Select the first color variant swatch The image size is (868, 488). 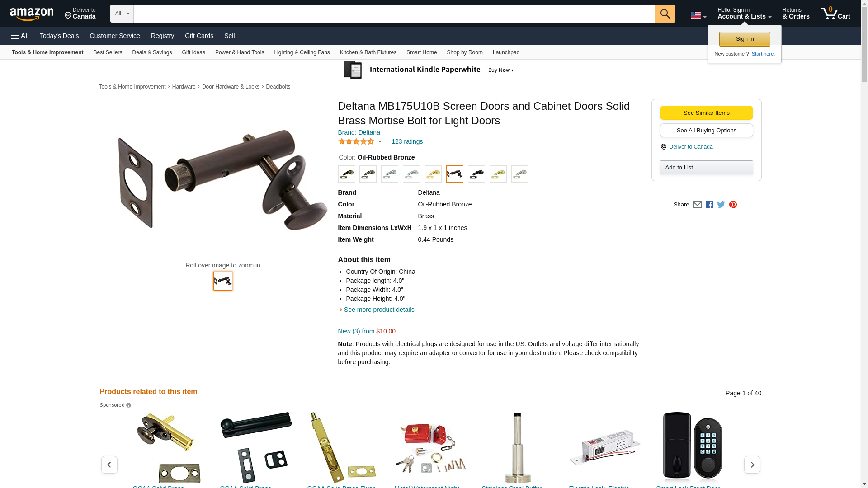coord(346,174)
